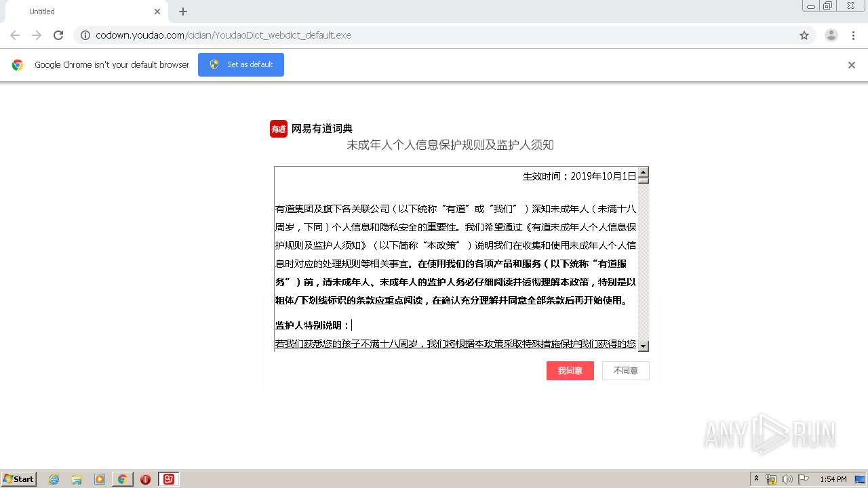Image resolution: width=868 pixels, height=488 pixels.
Task: Launch Internet Explorer from taskbar
Action: point(54,479)
